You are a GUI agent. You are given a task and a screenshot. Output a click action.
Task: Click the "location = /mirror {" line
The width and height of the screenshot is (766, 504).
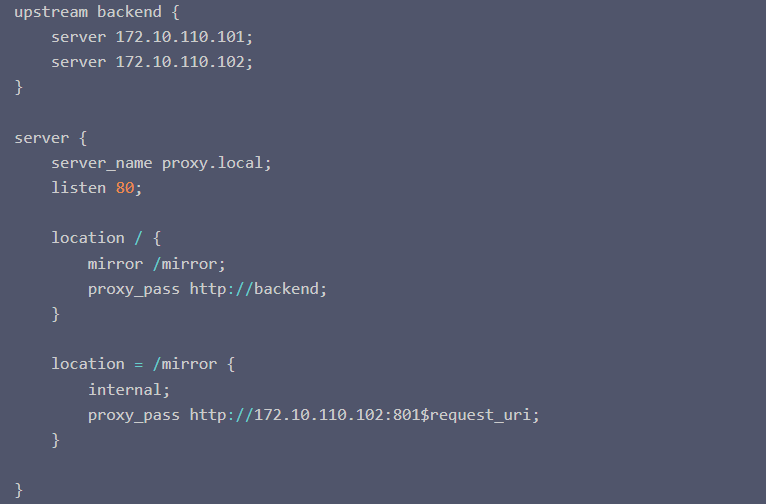pyautogui.click(x=143, y=364)
